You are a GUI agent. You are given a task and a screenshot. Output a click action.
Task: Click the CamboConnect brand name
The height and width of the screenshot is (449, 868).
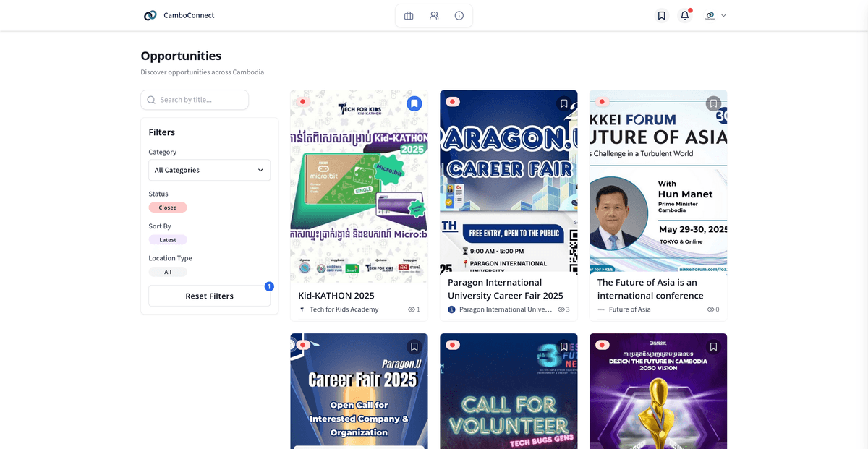189,15
